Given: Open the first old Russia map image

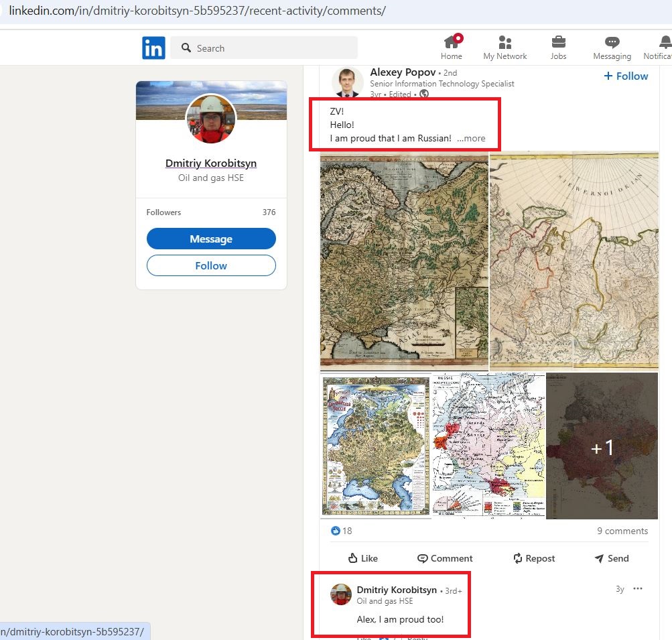Looking at the screenshot, I should (x=404, y=261).
